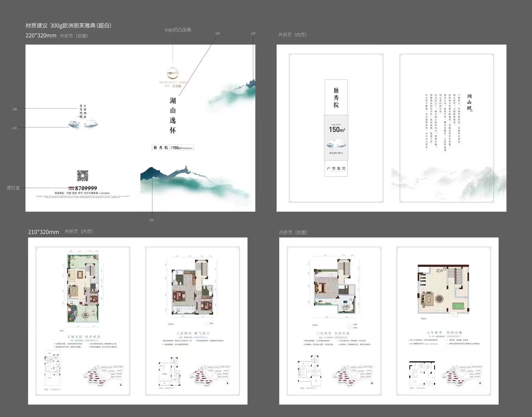Click the site map under 天地宅院 风骨昭然
Screen dimensions: 532x417
[x=104, y=375]
